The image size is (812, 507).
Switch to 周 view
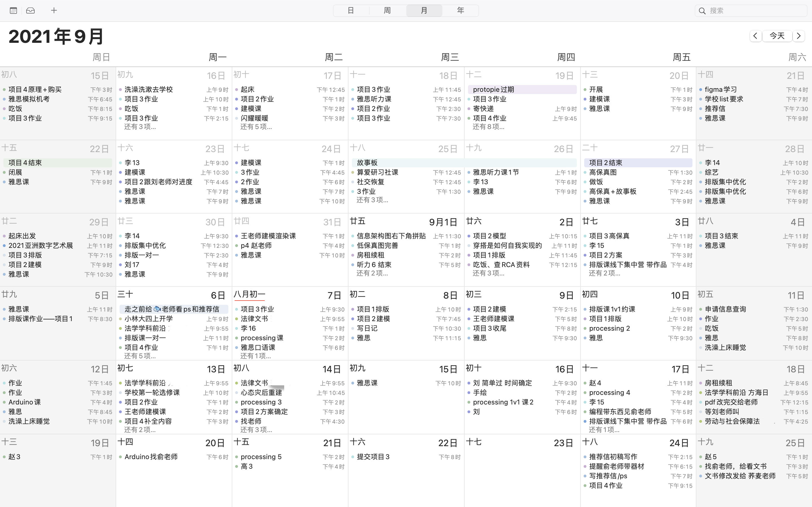tap(387, 11)
